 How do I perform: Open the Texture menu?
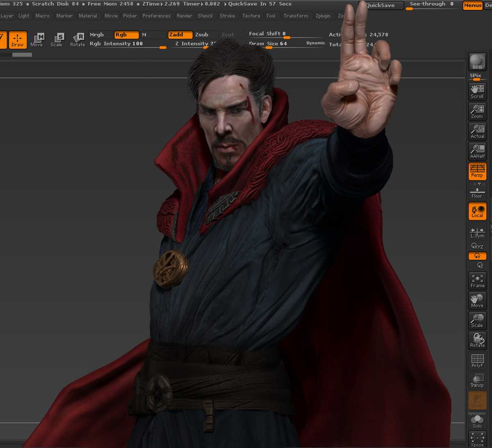(251, 16)
